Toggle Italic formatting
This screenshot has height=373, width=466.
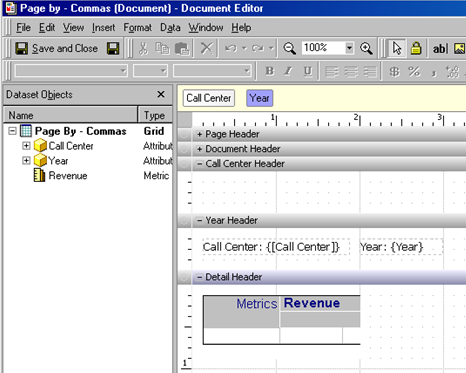(288, 71)
